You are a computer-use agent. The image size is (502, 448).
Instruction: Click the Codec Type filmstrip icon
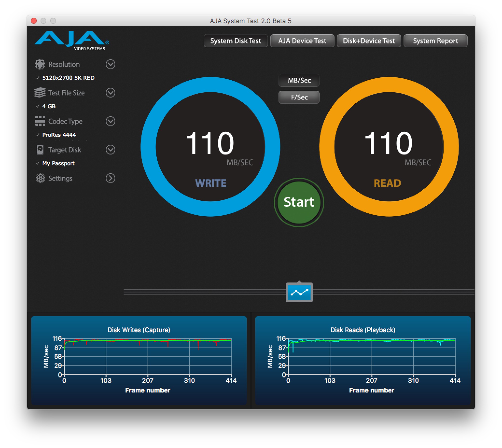40,121
